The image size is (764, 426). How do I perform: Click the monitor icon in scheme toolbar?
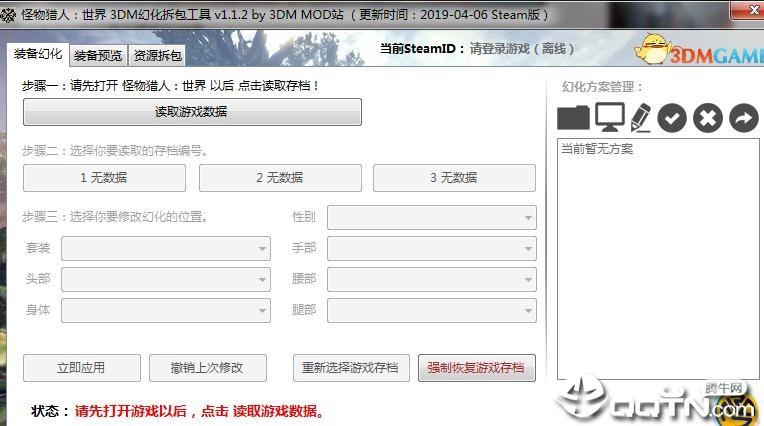point(610,117)
